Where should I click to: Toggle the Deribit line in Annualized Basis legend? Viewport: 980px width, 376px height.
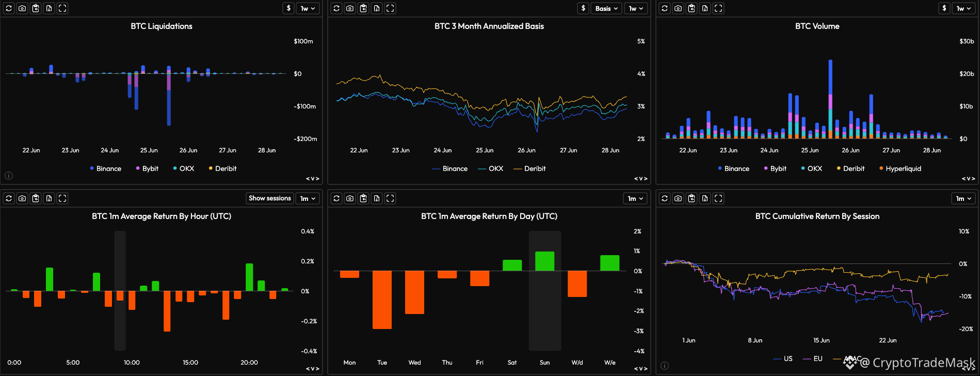click(529, 169)
